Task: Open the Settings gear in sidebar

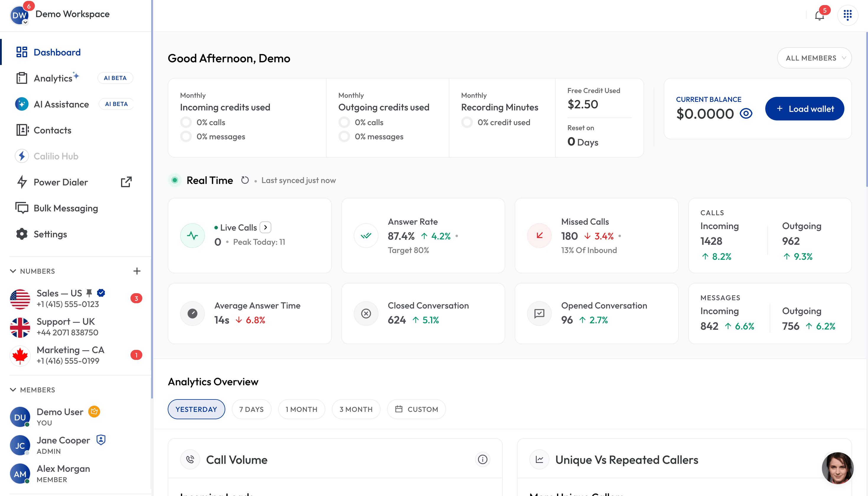Action: 22,234
